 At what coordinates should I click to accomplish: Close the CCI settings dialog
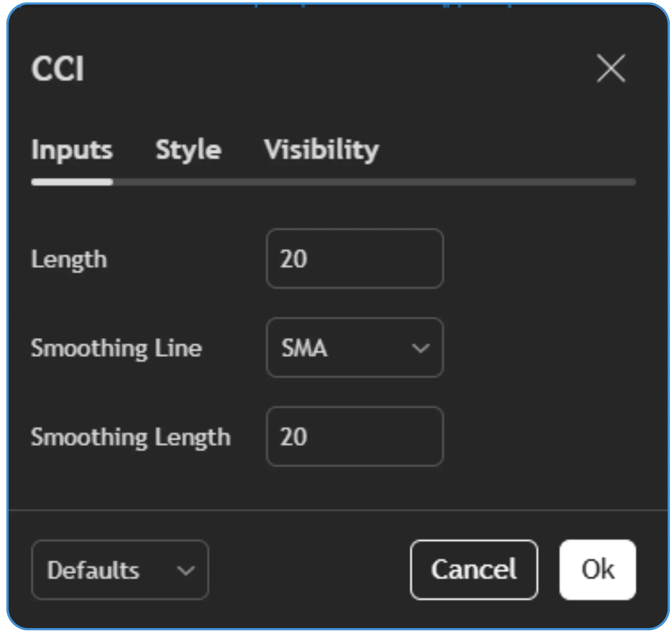[x=611, y=69]
